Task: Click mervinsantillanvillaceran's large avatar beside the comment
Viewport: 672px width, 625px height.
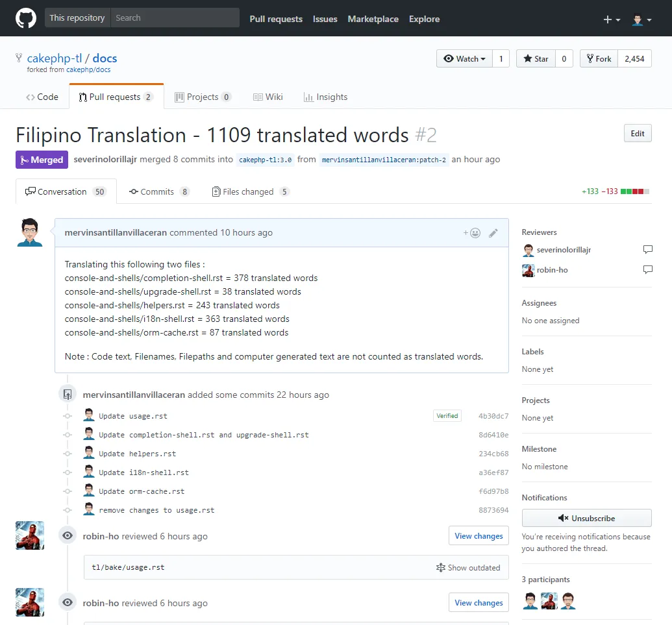Action: pyautogui.click(x=30, y=232)
